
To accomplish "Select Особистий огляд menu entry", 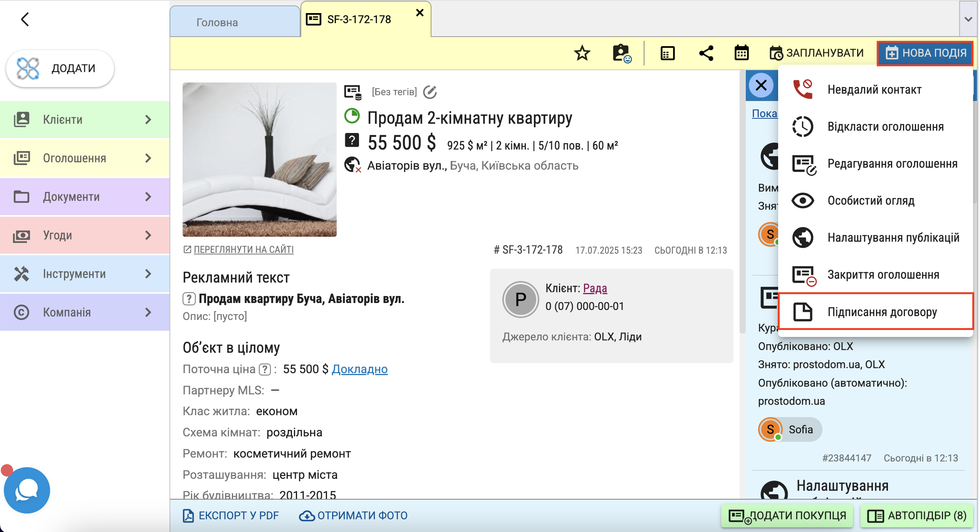I will (x=871, y=200).
